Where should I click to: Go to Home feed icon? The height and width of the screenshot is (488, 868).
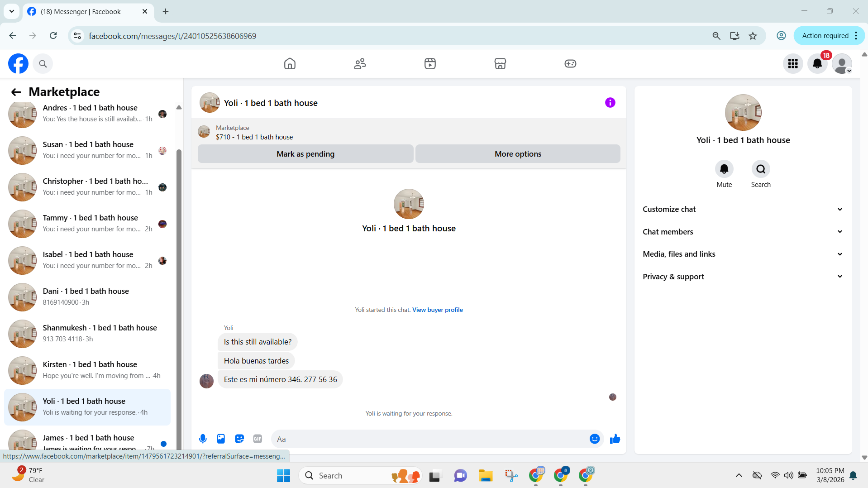pos(290,64)
